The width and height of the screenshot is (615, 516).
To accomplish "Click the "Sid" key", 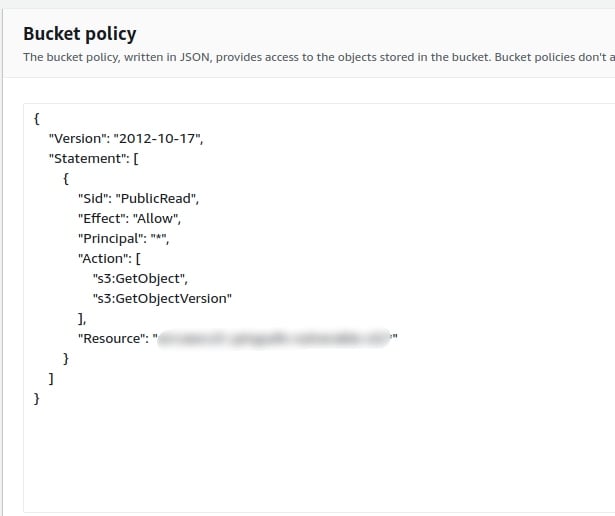I will 95,198.
